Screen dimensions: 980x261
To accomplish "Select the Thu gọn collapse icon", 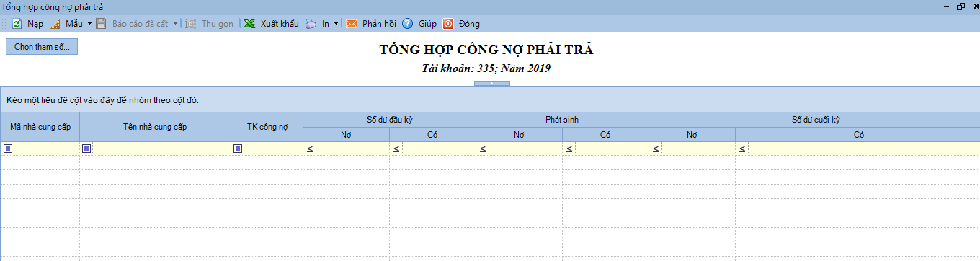I will pos(191,24).
